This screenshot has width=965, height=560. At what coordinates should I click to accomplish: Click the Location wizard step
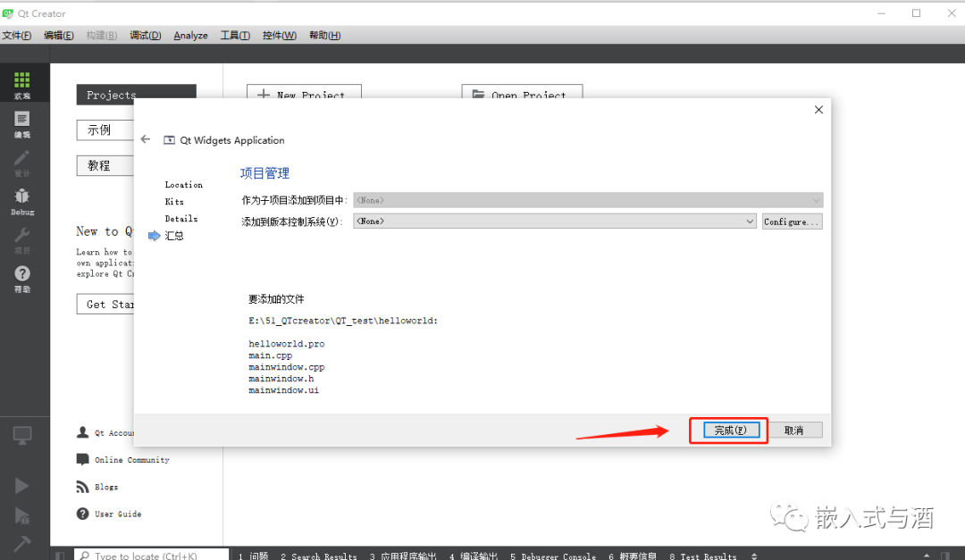(x=183, y=185)
